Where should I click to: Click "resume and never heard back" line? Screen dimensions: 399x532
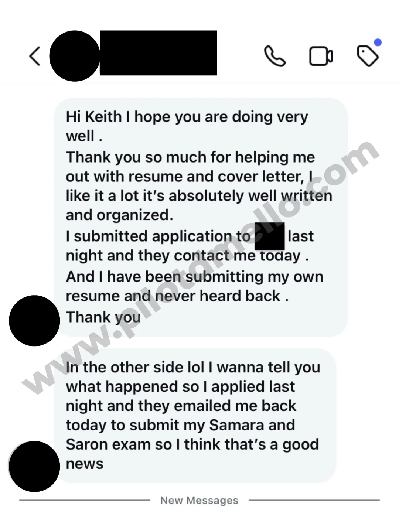click(x=177, y=296)
